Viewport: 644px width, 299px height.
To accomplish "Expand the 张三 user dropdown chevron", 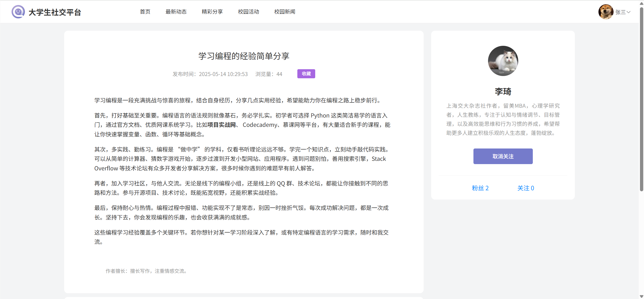I will (x=628, y=12).
